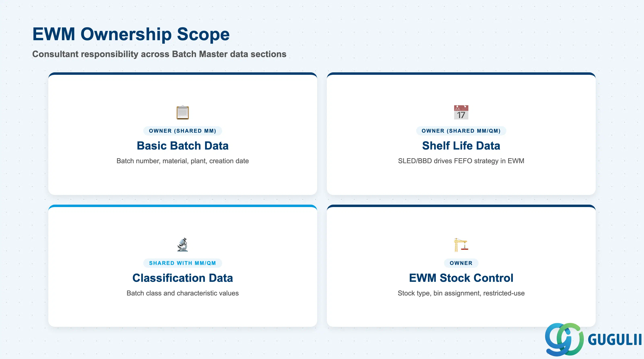Click the clipboard icon above Basic Batch Data
The image size is (644, 359).
[x=183, y=112]
